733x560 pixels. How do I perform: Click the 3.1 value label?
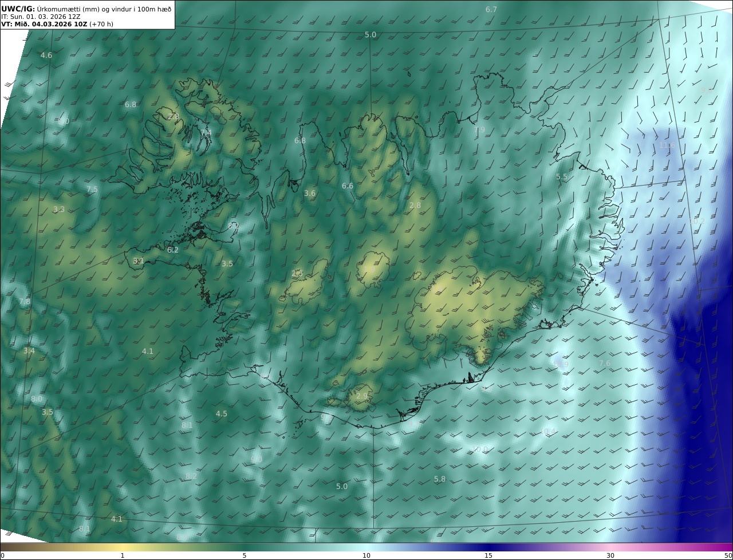click(139, 261)
